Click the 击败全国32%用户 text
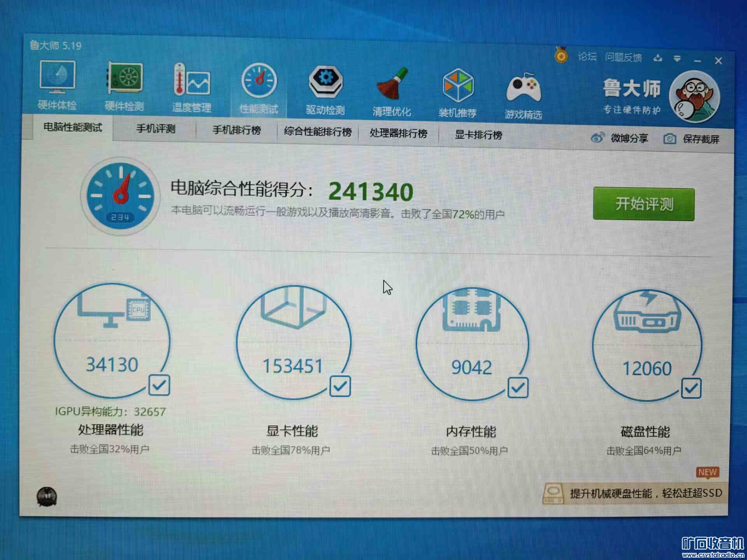 [x=110, y=449]
